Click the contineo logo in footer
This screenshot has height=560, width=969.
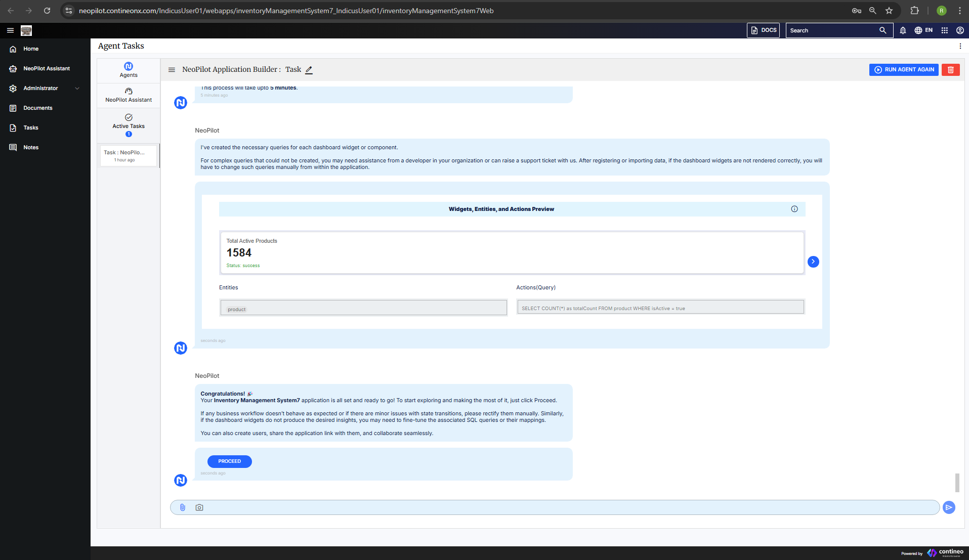[x=945, y=552]
